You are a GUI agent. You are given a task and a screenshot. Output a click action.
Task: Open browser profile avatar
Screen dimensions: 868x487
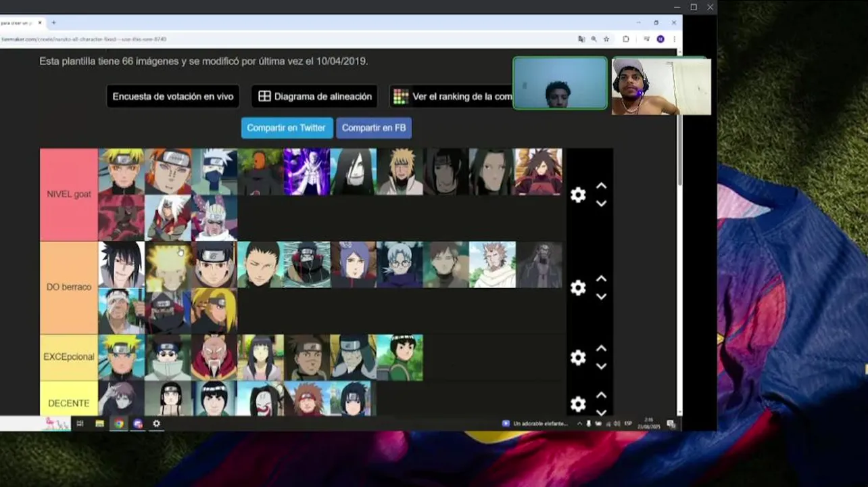660,39
